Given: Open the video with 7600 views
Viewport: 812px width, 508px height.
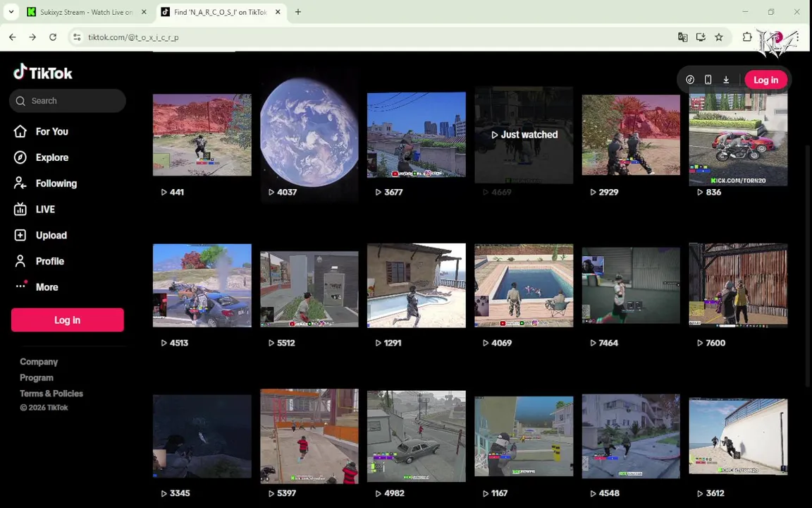Looking at the screenshot, I should tap(738, 285).
